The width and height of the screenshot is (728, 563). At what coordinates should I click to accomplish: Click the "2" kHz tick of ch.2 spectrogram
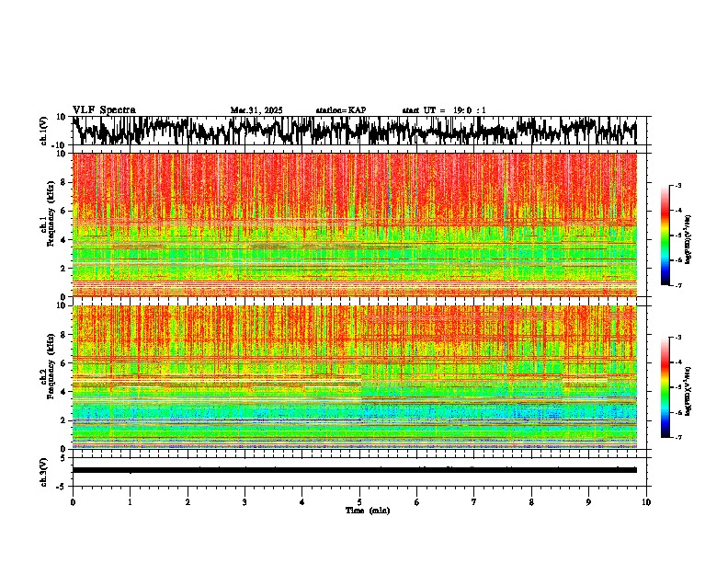click(x=65, y=420)
